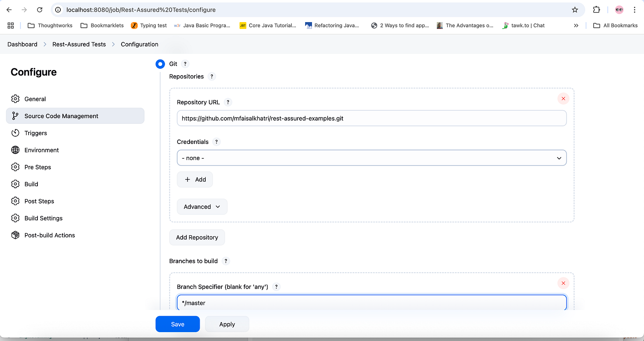Open the Java Basic Programs bookmark
The height and width of the screenshot is (341, 644).
click(x=202, y=25)
